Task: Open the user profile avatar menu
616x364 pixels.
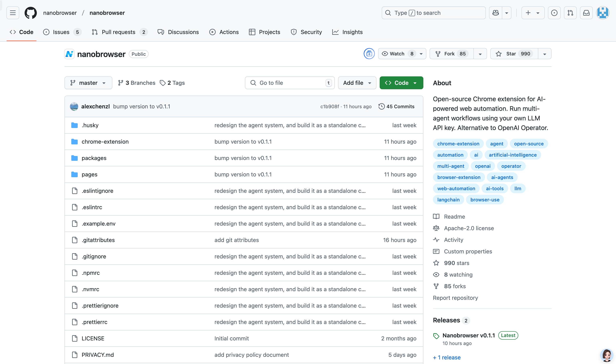Action: click(x=603, y=13)
